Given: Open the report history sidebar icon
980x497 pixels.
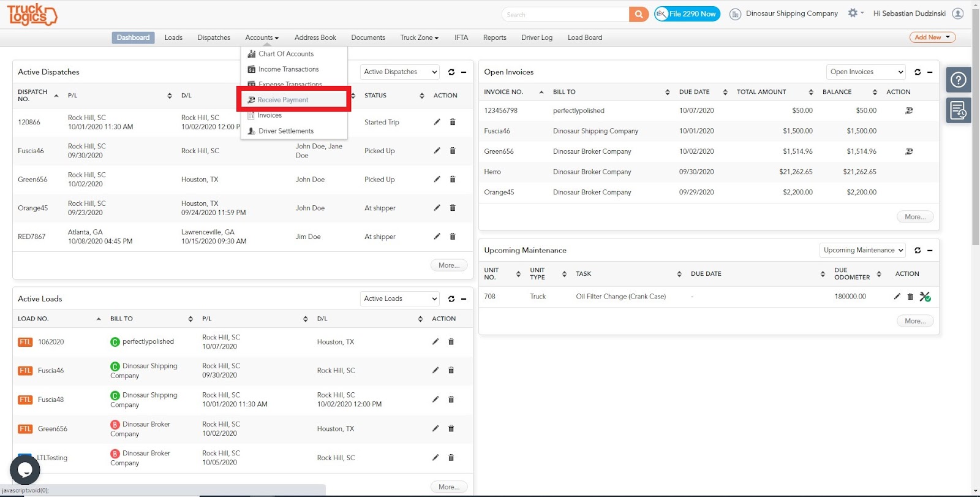Looking at the screenshot, I should point(959,110).
